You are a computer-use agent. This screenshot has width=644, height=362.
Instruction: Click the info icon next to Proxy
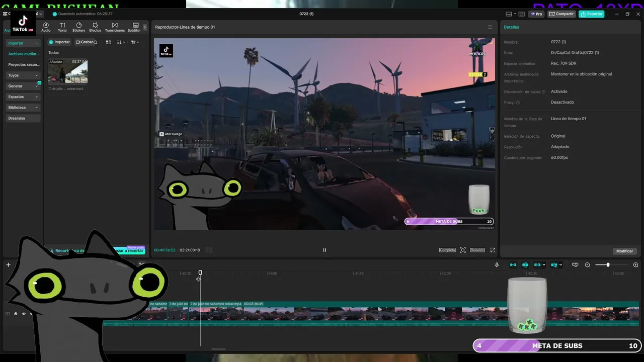click(x=518, y=103)
